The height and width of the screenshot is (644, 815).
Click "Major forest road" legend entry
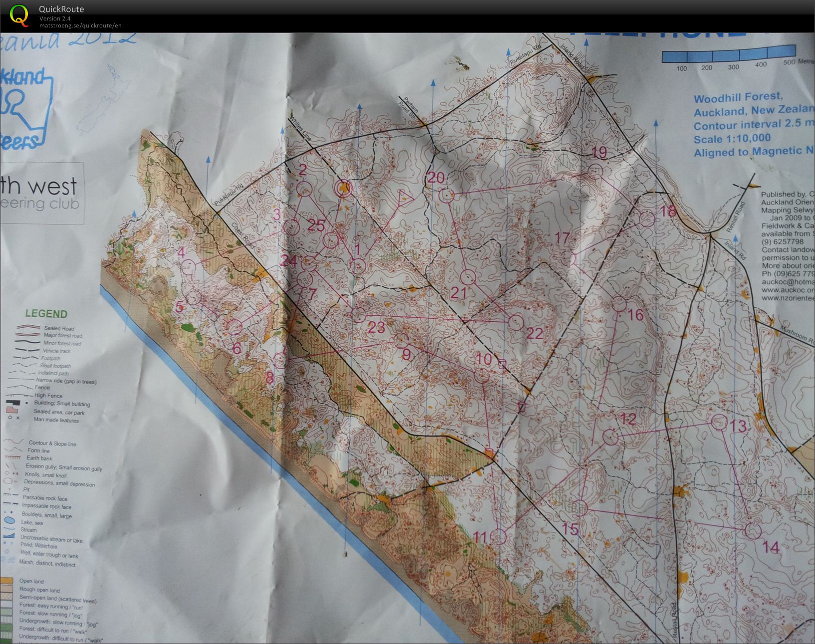[x=62, y=336]
